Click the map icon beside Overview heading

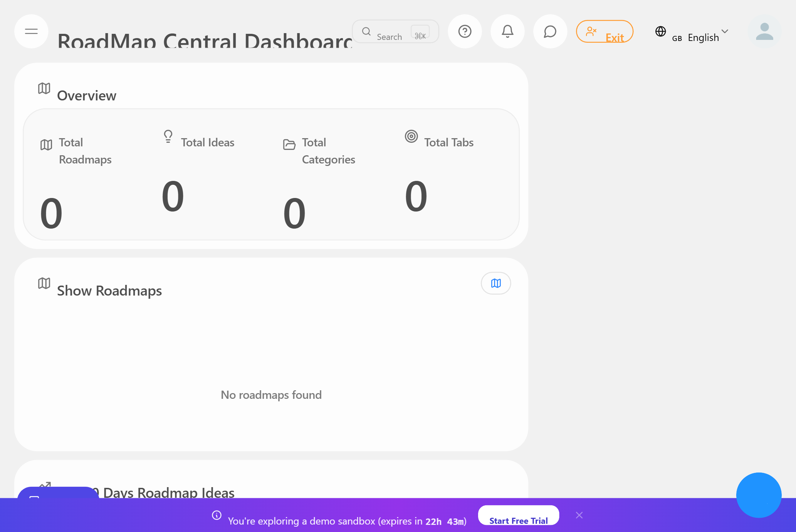44,89
